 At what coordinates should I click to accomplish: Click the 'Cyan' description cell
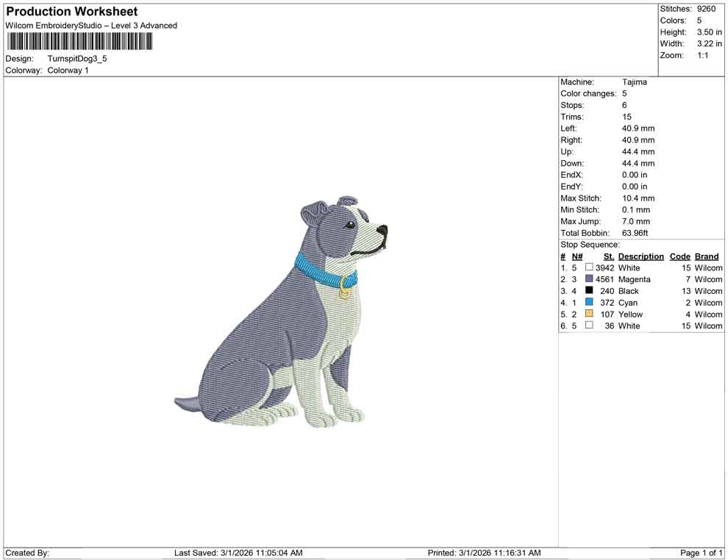pyautogui.click(x=628, y=303)
